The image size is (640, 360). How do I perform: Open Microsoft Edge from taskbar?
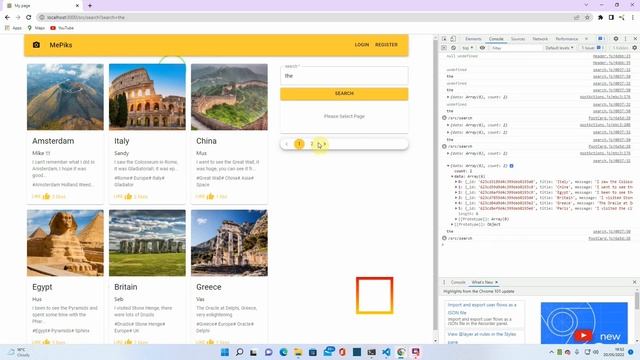pyautogui.click(x=283, y=352)
